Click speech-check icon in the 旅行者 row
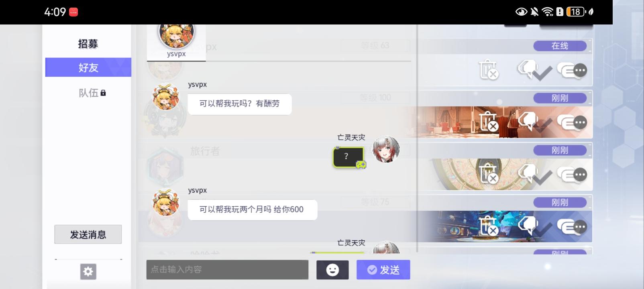Screen dimensions: 644x289 [534, 174]
